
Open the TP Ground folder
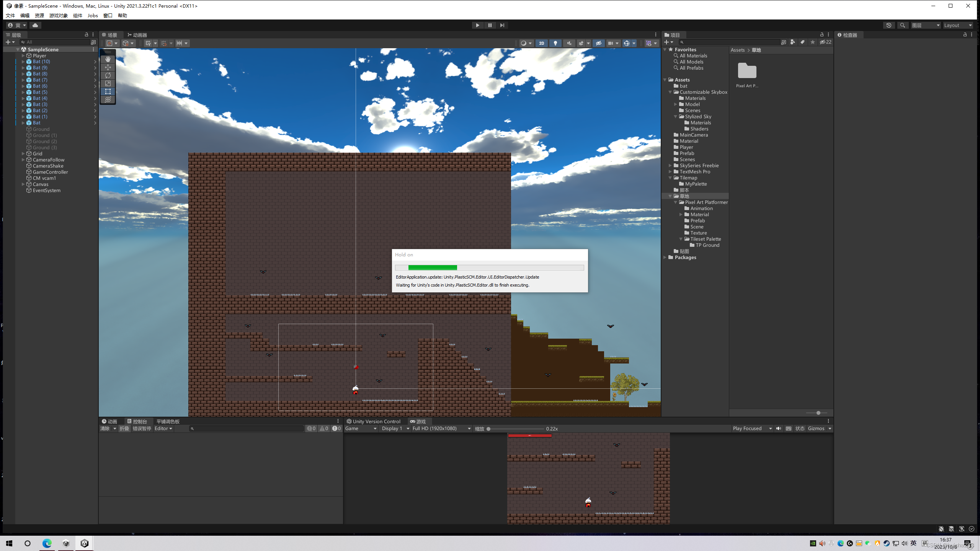click(707, 245)
